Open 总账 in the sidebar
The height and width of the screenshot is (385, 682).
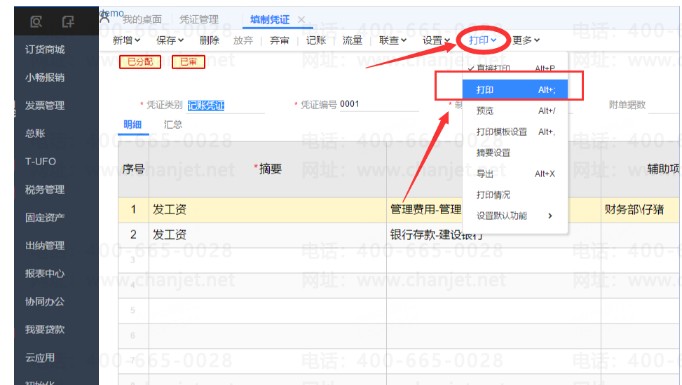tap(35, 134)
